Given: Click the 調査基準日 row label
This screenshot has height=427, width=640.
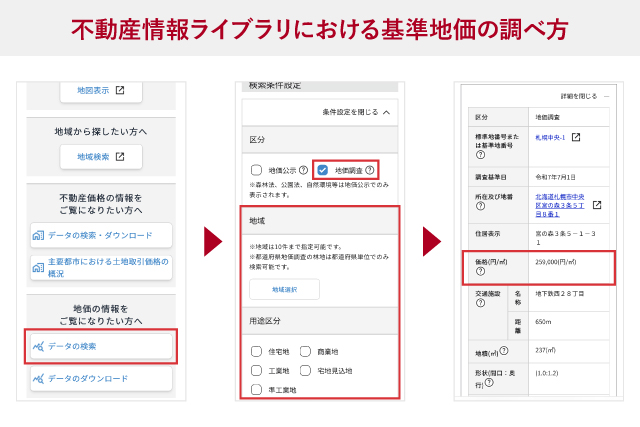Looking at the screenshot, I should (x=491, y=178).
